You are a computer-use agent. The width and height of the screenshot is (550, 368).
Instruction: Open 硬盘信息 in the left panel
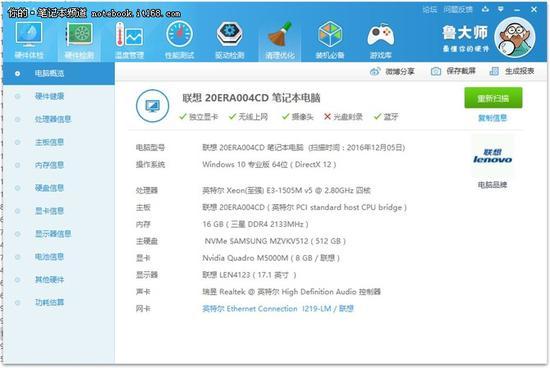[x=49, y=188]
